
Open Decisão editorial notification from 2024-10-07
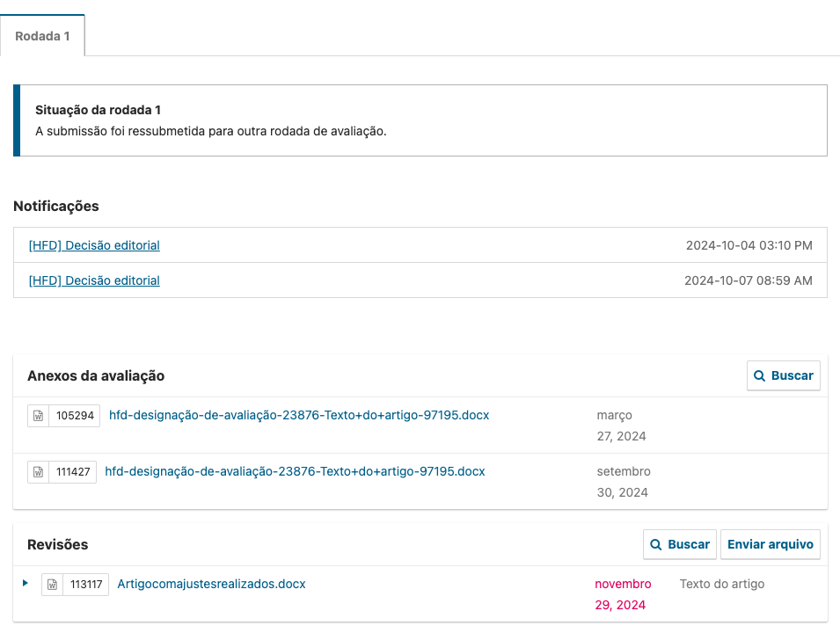[x=94, y=280]
